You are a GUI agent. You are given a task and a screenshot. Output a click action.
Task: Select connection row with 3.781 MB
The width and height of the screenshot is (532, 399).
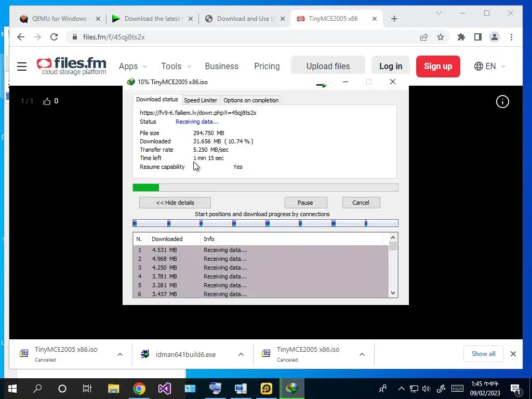(x=261, y=276)
